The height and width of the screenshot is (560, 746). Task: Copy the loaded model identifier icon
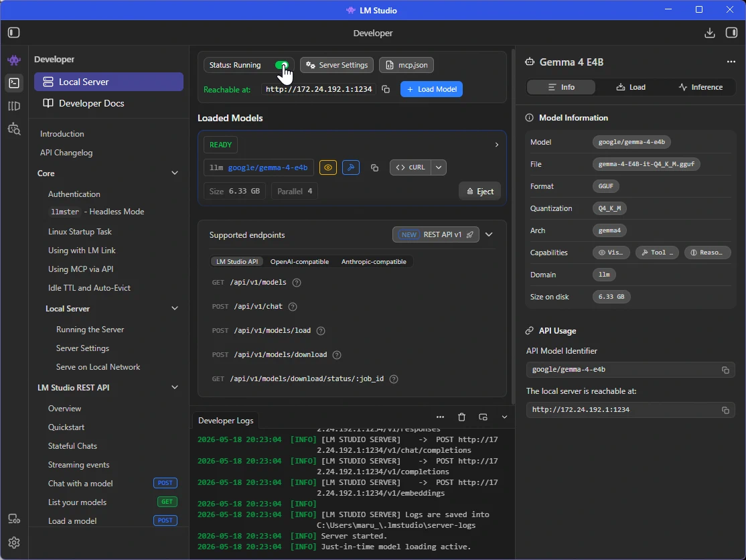point(374,167)
